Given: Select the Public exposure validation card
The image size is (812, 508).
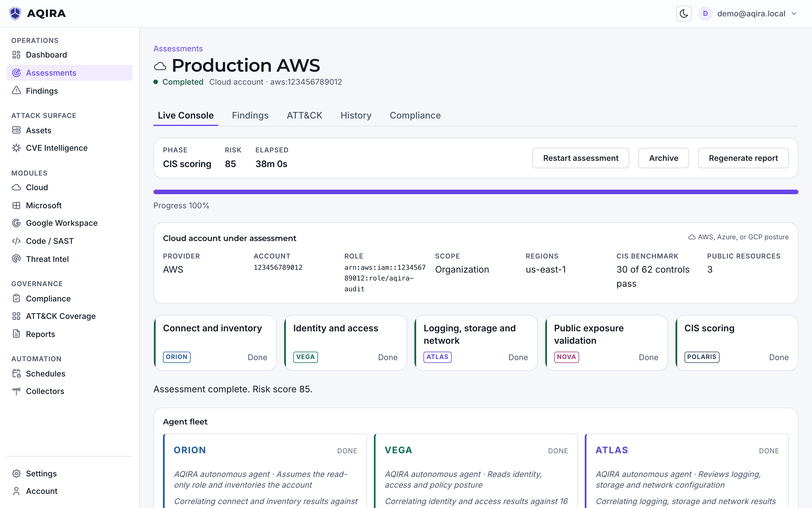Looking at the screenshot, I should [606, 343].
